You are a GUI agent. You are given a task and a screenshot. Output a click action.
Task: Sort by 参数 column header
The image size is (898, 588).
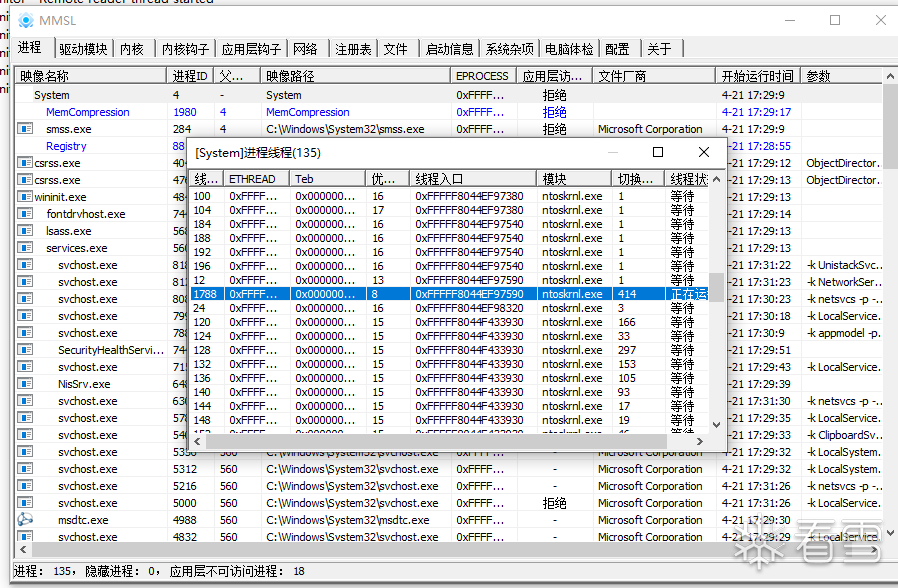click(x=842, y=76)
